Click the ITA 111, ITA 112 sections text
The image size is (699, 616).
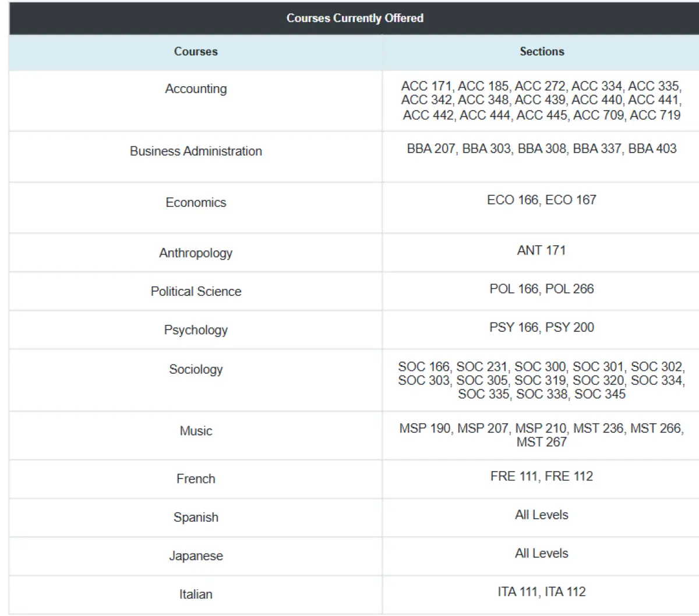click(541, 592)
